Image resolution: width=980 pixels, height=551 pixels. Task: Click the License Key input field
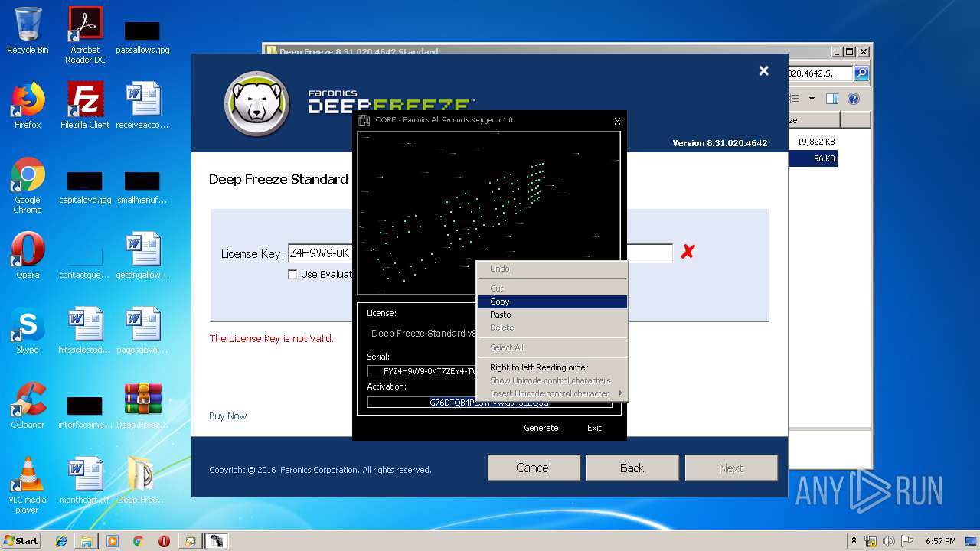479,253
